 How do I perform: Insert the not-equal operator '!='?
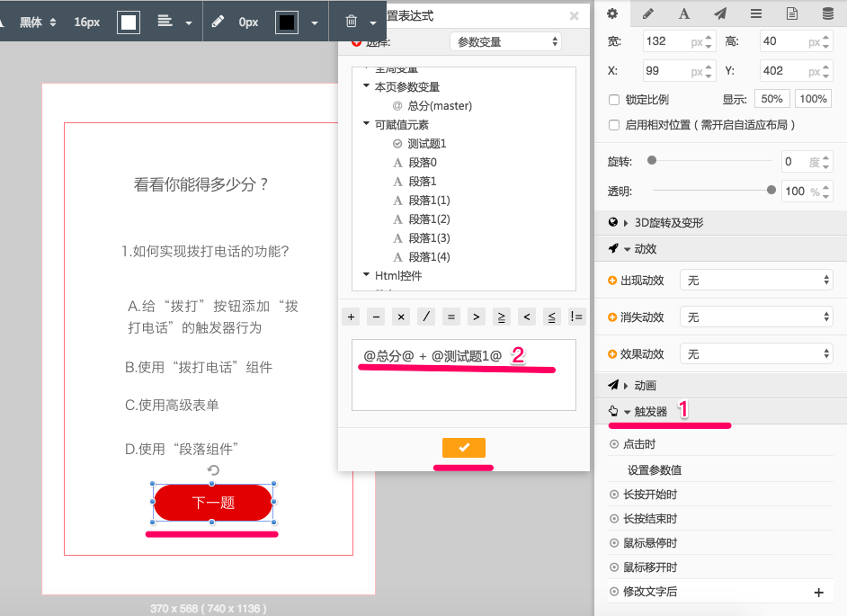(x=576, y=317)
